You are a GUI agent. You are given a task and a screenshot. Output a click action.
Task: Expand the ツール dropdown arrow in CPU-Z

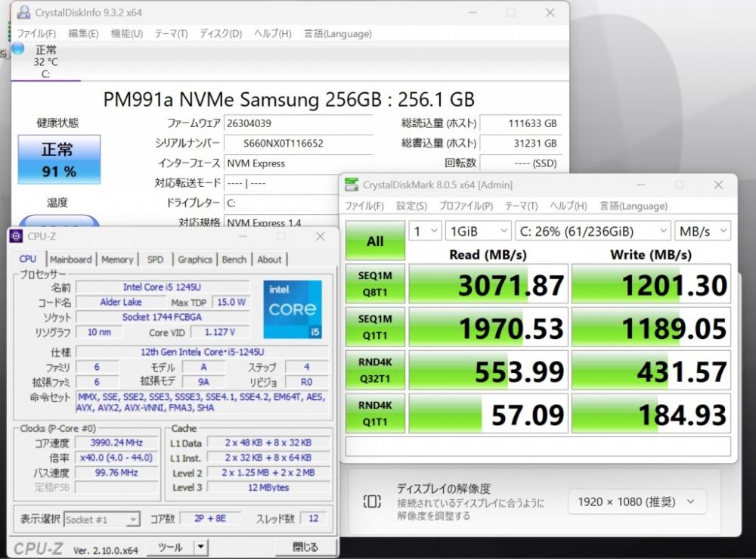click(x=200, y=548)
